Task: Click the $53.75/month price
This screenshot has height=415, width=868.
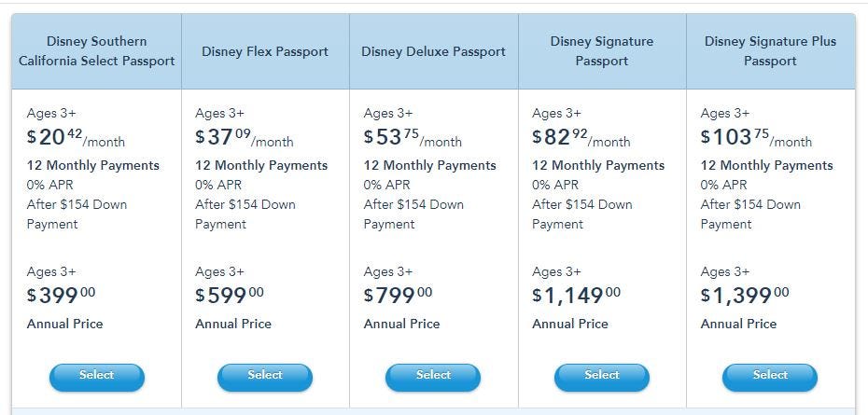Action: pyautogui.click(x=413, y=138)
